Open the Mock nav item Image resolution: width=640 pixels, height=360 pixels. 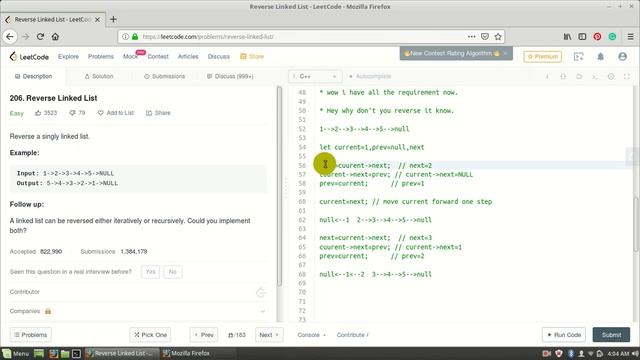(130, 57)
